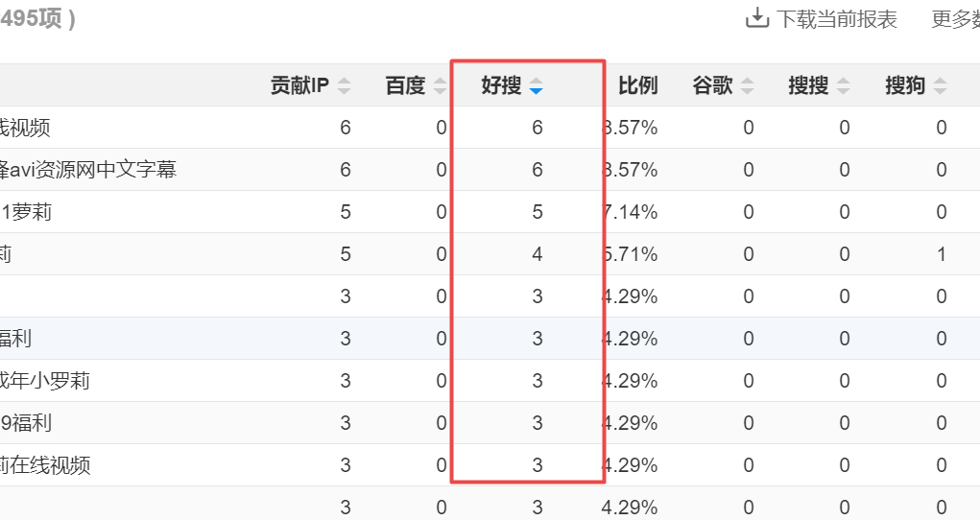Click the 搜狗 value 1 cell
The height and width of the screenshot is (520, 980).
pos(941,254)
